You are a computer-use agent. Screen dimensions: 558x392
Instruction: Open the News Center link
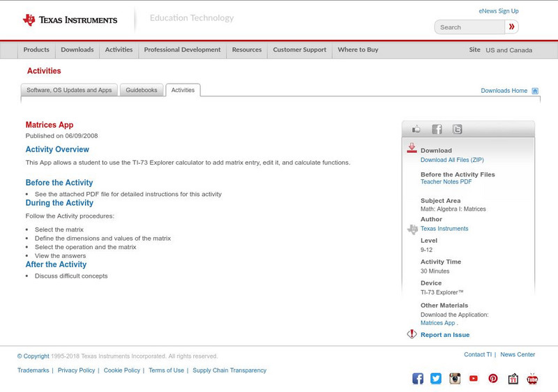518,354
